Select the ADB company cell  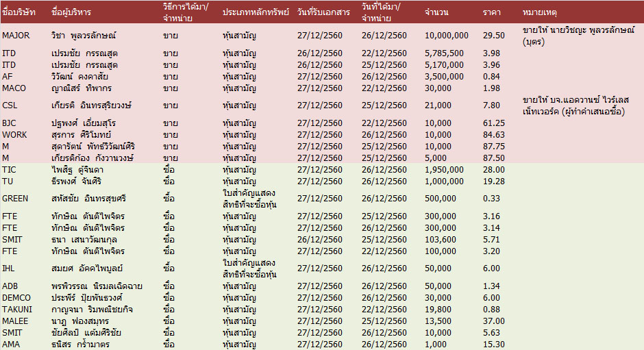pos(10,286)
